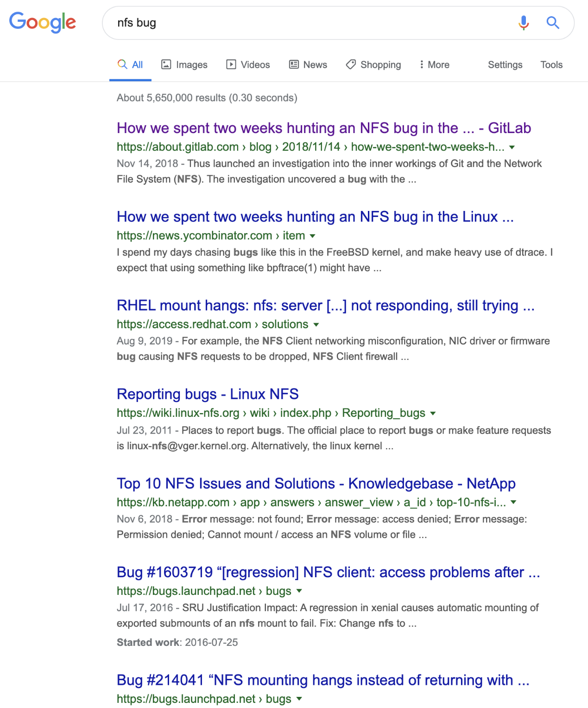Viewport: 588px width, 708px height.
Task: Expand dropdown arrow beside about.gitlab.com URL
Action: [x=512, y=147]
